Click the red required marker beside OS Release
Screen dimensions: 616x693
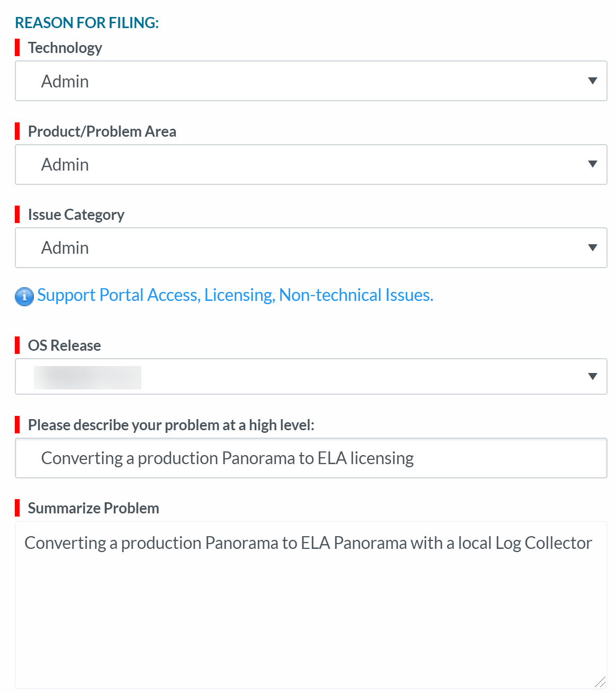pyautogui.click(x=17, y=345)
